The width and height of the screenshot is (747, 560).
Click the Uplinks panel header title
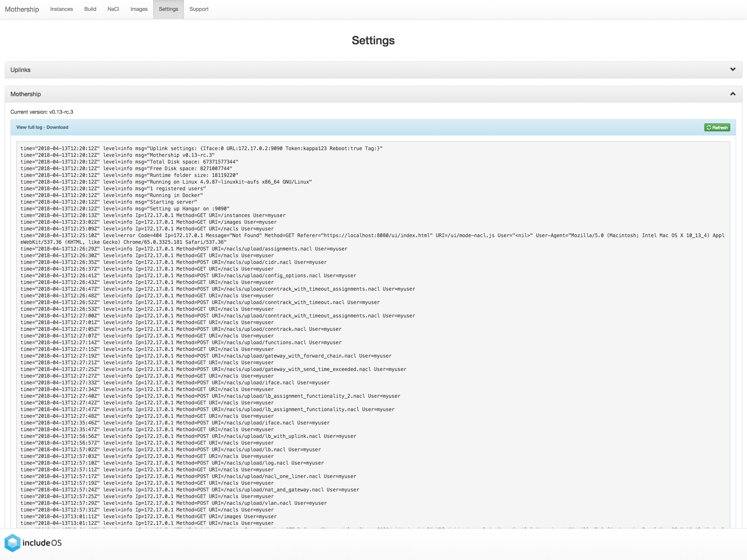(x=20, y=70)
